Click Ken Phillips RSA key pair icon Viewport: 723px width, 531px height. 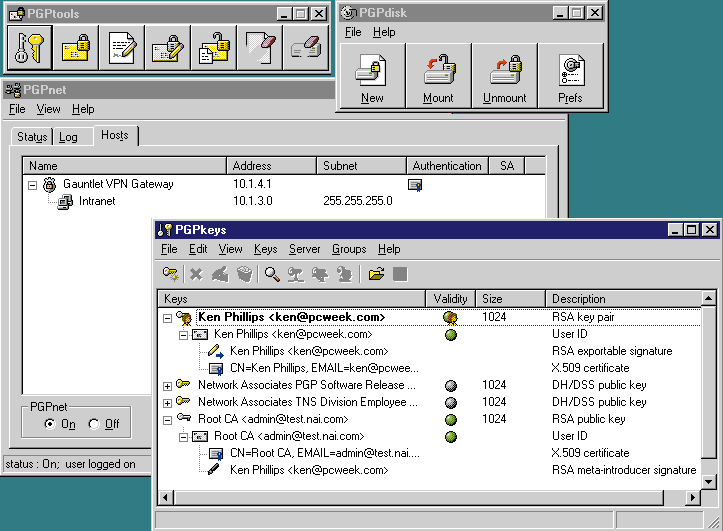[x=184, y=317]
